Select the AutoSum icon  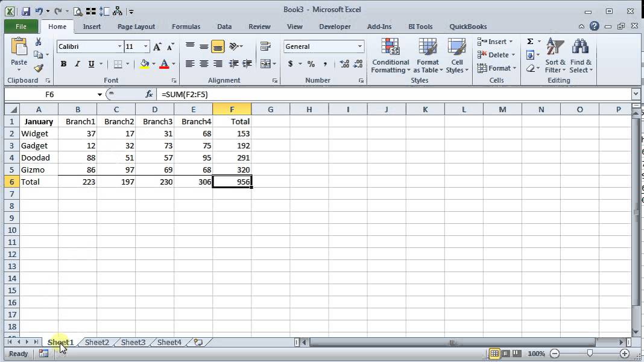(x=531, y=41)
